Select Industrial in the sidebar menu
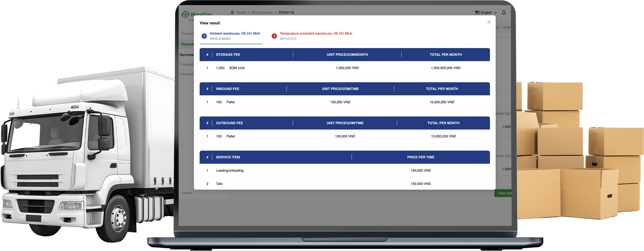The height and width of the screenshot is (251, 644). pos(187,74)
